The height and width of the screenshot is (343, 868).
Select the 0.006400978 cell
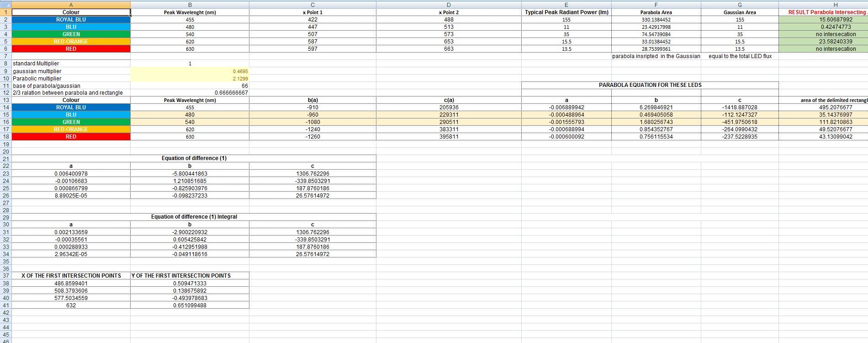tap(71, 174)
